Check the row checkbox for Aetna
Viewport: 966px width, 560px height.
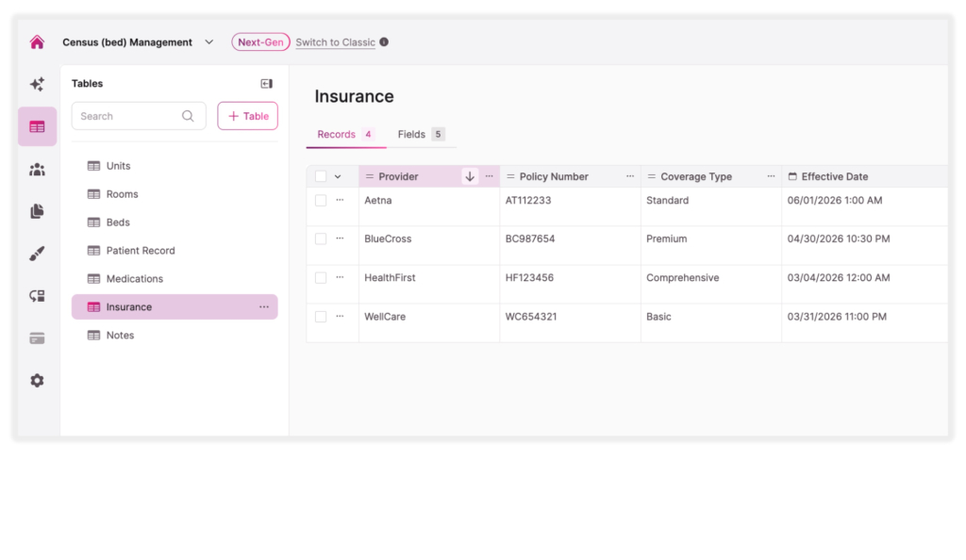tap(320, 200)
